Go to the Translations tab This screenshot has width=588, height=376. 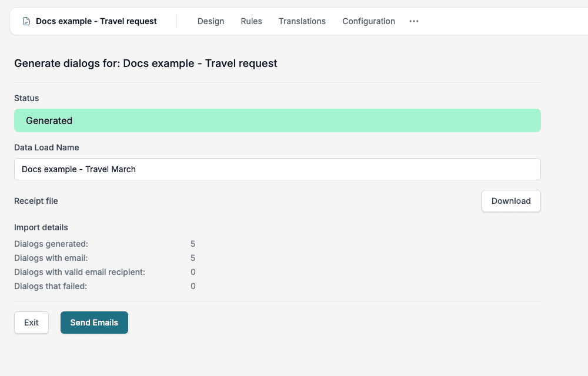tap(302, 21)
